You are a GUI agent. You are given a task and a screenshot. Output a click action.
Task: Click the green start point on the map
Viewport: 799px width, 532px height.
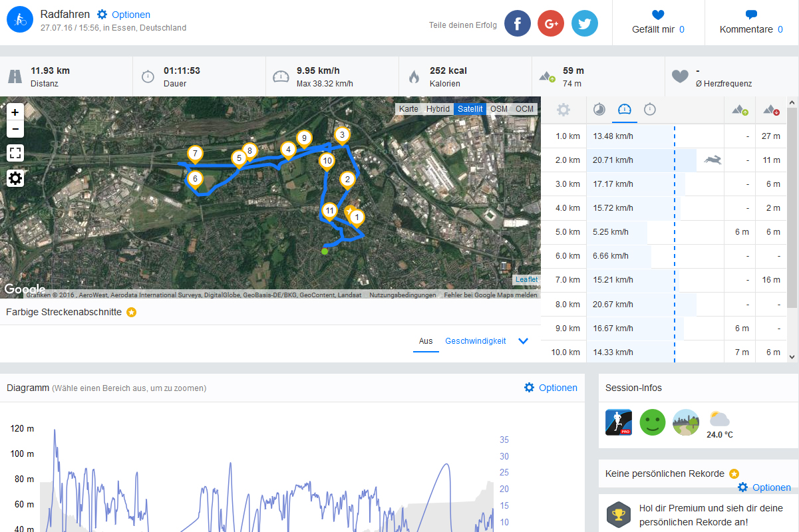coord(325,251)
